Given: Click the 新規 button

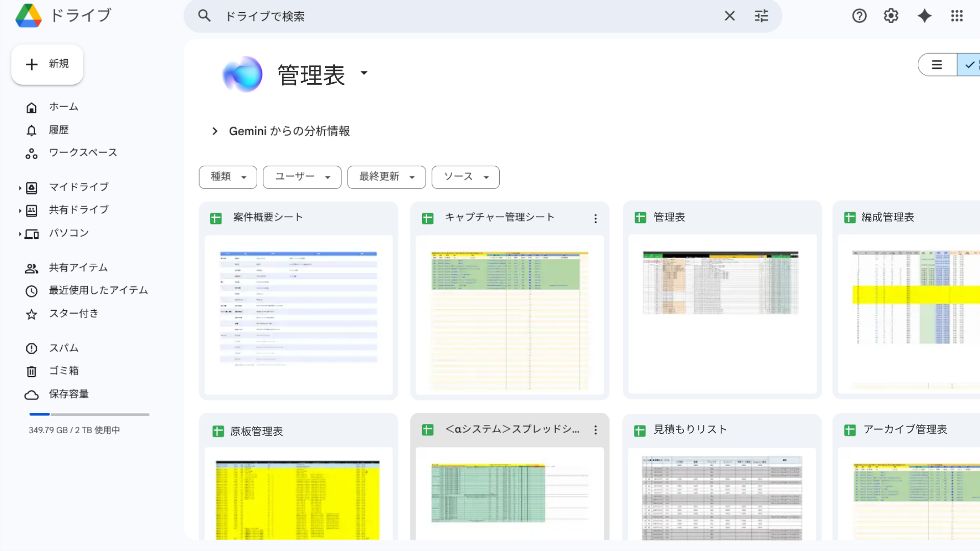Looking at the screenshot, I should coord(47,64).
